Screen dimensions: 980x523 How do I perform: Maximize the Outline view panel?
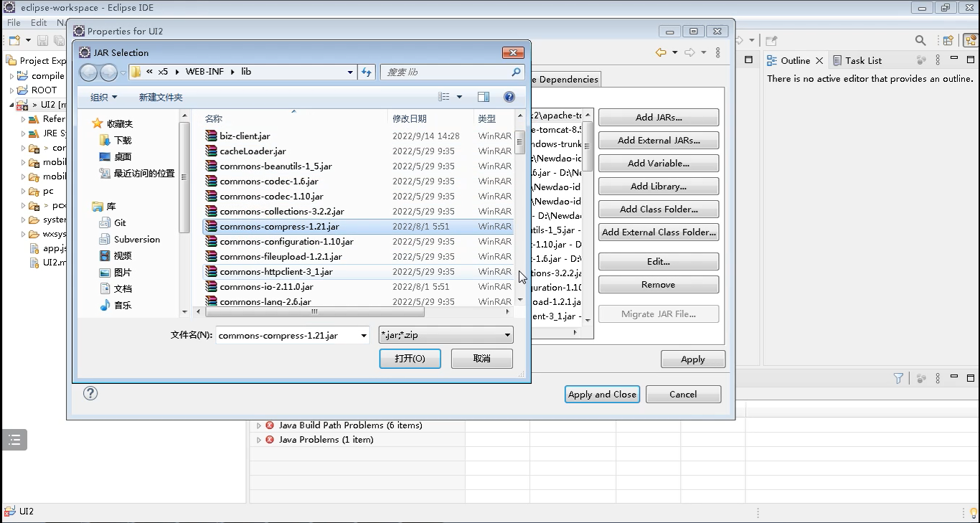(969, 60)
